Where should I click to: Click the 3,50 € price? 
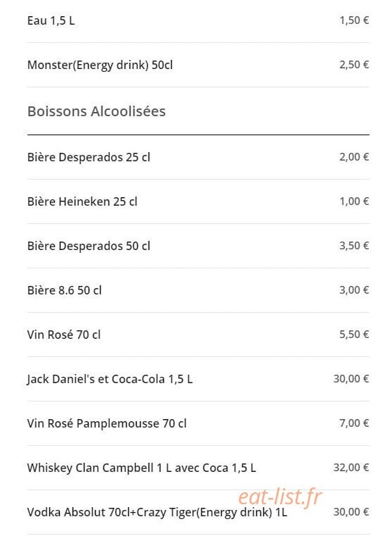(354, 246)
